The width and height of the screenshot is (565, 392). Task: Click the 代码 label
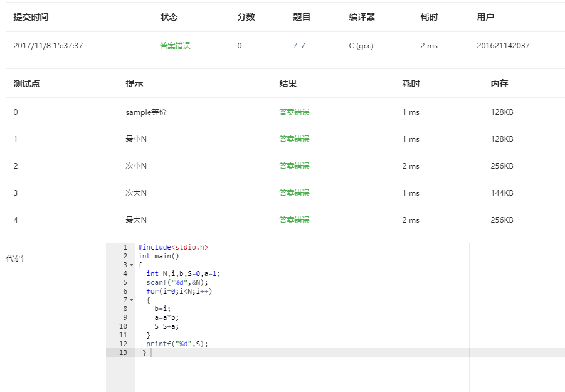coord(15,258)
